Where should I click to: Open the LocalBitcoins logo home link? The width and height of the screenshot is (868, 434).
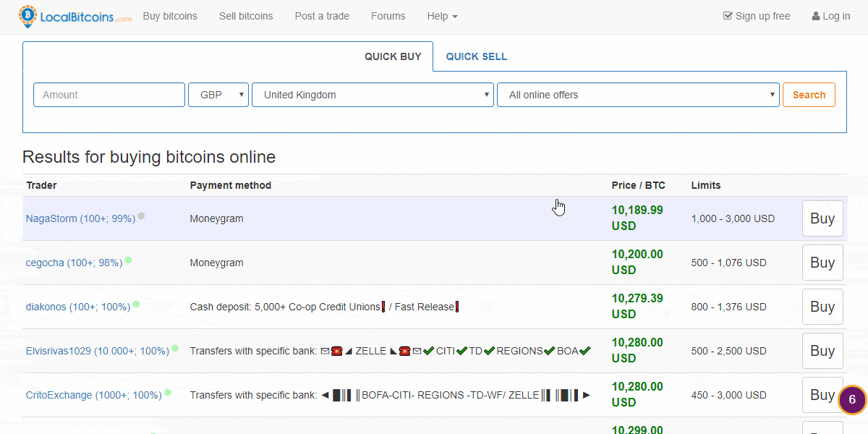(x=75, y=16)
